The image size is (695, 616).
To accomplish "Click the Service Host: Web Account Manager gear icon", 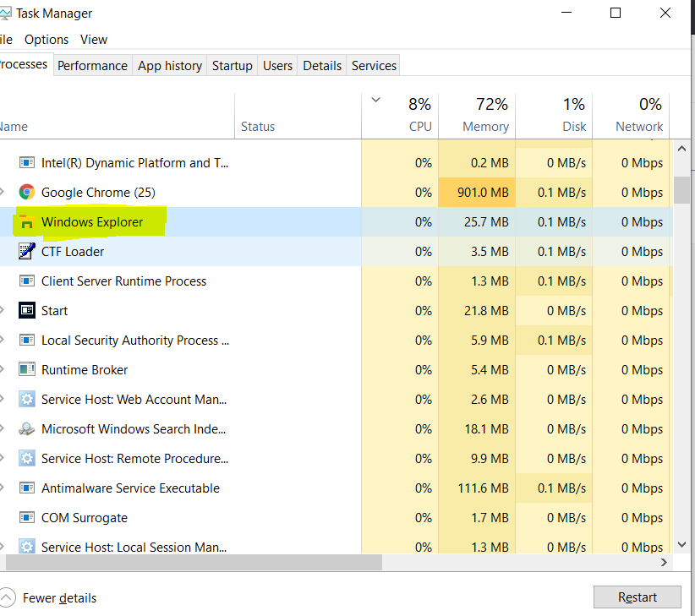I will [26, 399].
